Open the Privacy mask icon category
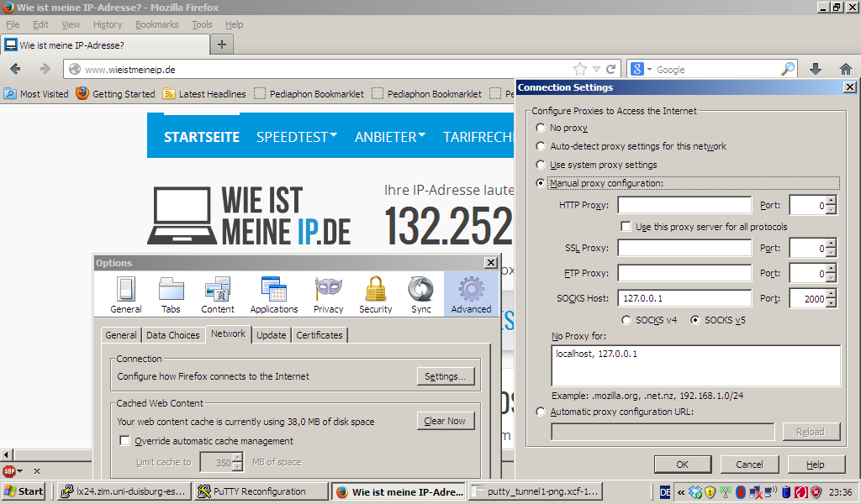The width and height of the screenshot is (861, 504). coord(329,295)
